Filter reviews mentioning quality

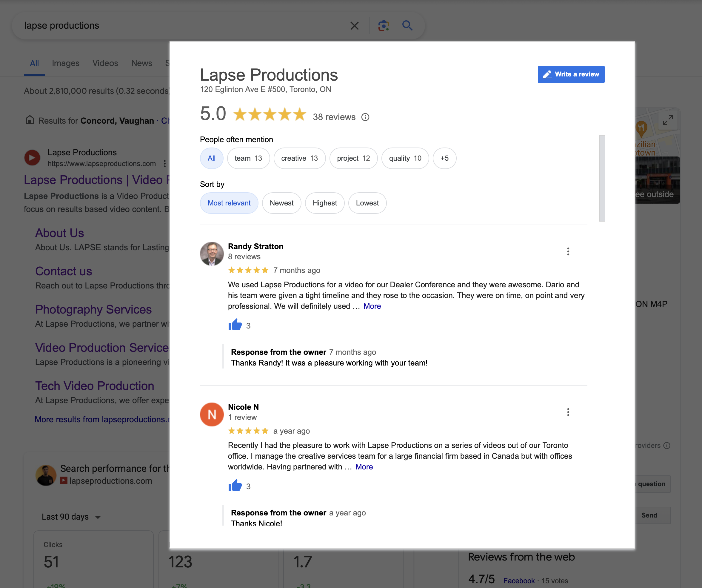[405, 158]
